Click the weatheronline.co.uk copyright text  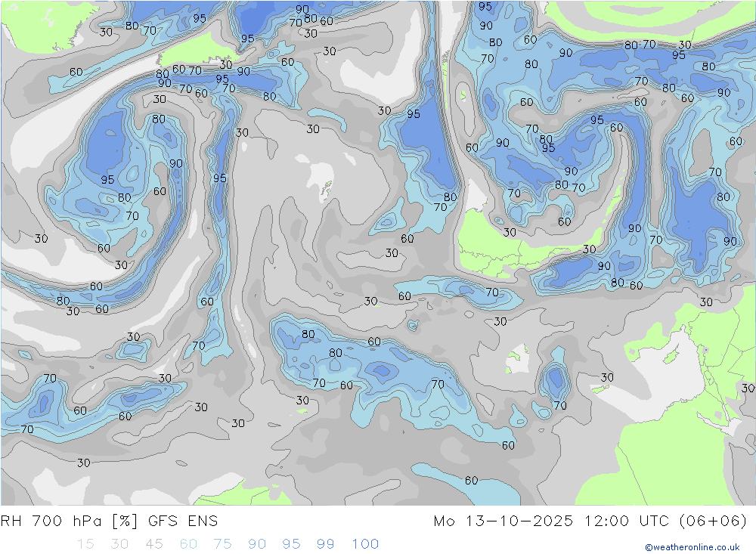click(692, 547)
